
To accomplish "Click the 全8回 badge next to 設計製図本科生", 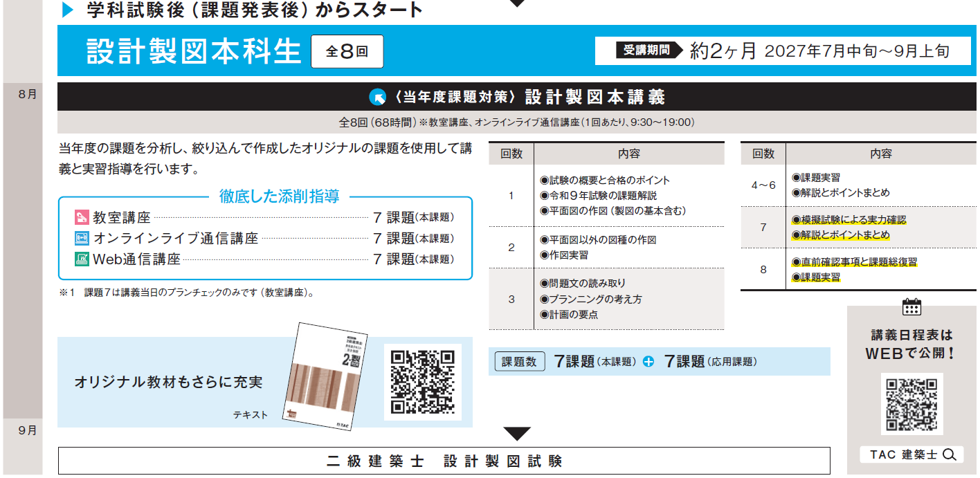I will (x=347, y=51).
